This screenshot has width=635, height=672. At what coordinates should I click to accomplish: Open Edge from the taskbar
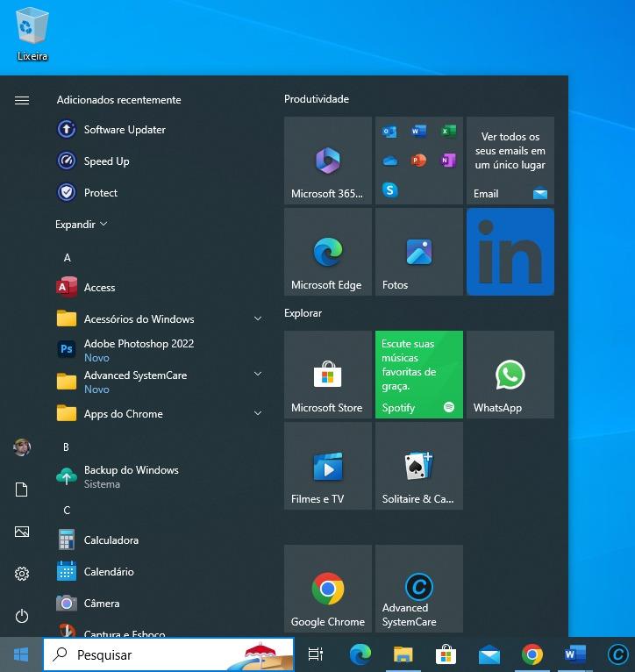[x=360, y=654]
